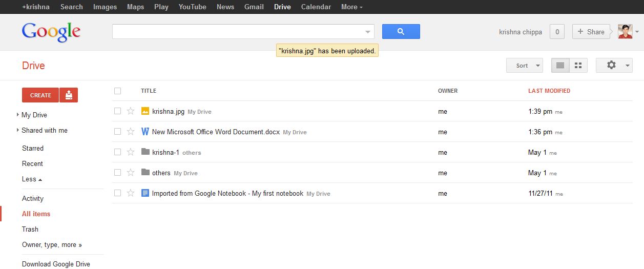644x269 pixels.
Task: Open Gmail in the top bar
Action: (x=254, y=7)
